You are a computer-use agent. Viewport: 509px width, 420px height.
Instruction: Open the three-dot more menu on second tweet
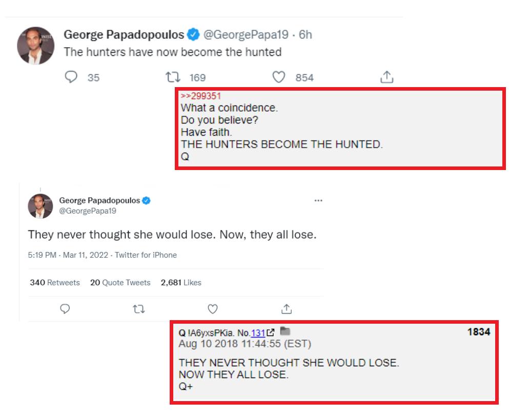click(x=318, y=200)
